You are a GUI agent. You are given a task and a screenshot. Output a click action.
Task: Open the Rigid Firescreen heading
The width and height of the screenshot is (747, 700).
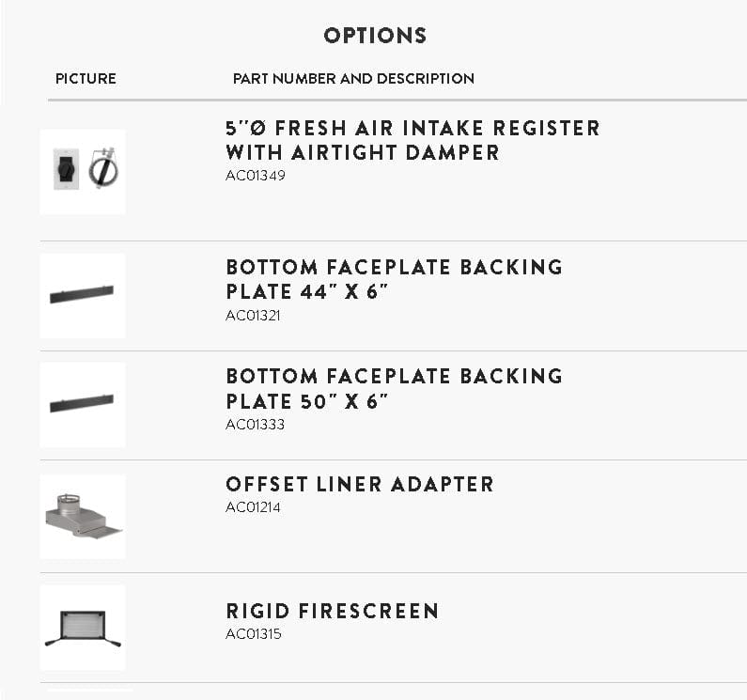[333, 611]
